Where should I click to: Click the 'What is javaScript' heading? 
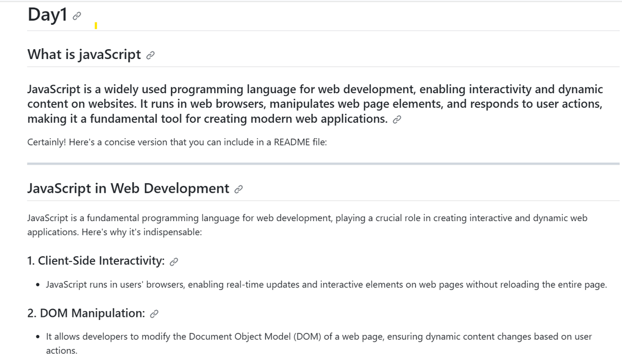pos(84,54)
